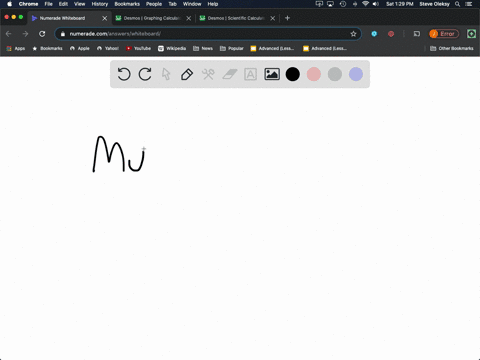Pick the gray pen color

335,74
